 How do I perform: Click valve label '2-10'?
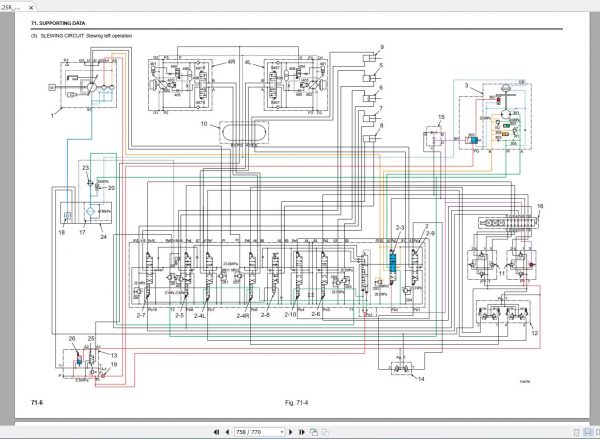coord(290,315)
